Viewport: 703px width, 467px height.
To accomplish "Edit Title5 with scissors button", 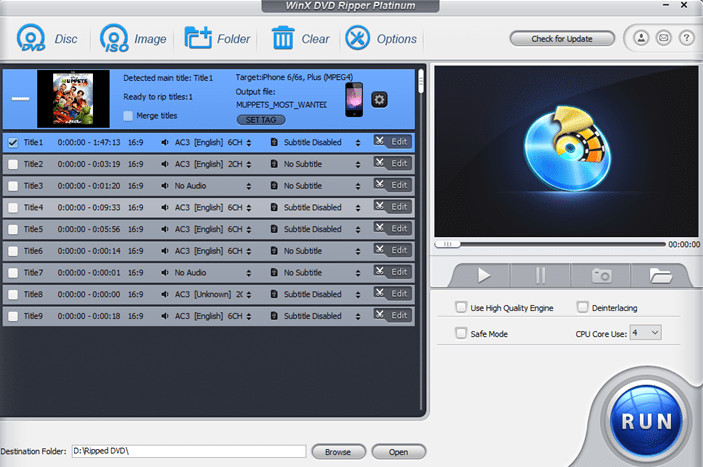I will click(x=393, y=229).
